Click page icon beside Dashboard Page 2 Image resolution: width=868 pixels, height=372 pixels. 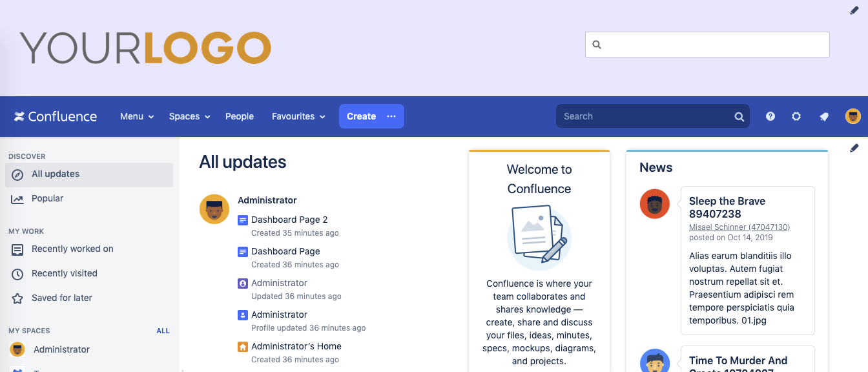243,220
